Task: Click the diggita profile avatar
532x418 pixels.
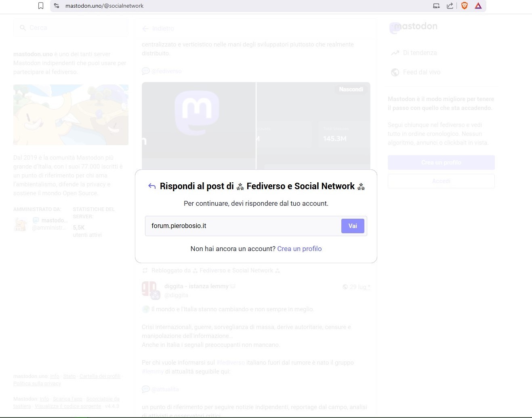Action: [150, 289]
